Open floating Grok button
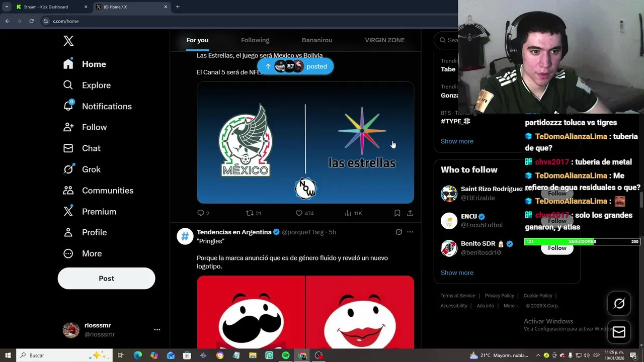644x362 pixels. (x=619, y=303)
